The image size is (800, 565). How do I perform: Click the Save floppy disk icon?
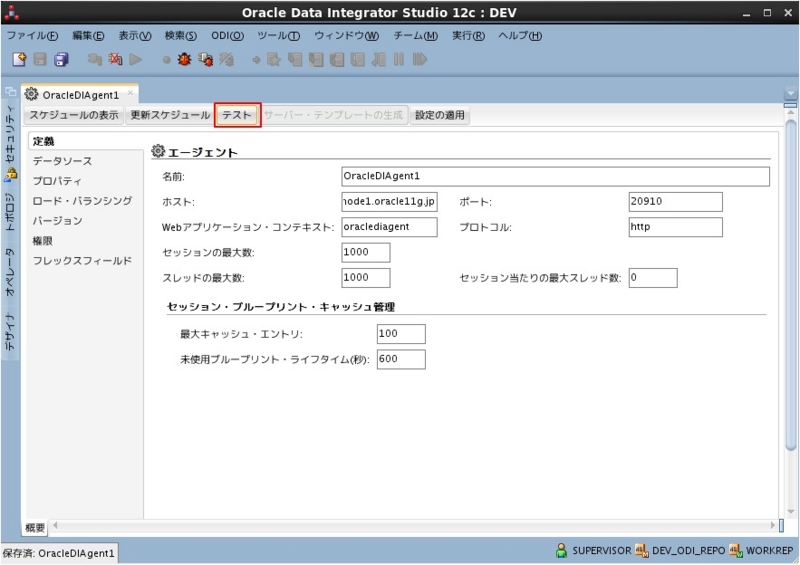coord(40,59)
